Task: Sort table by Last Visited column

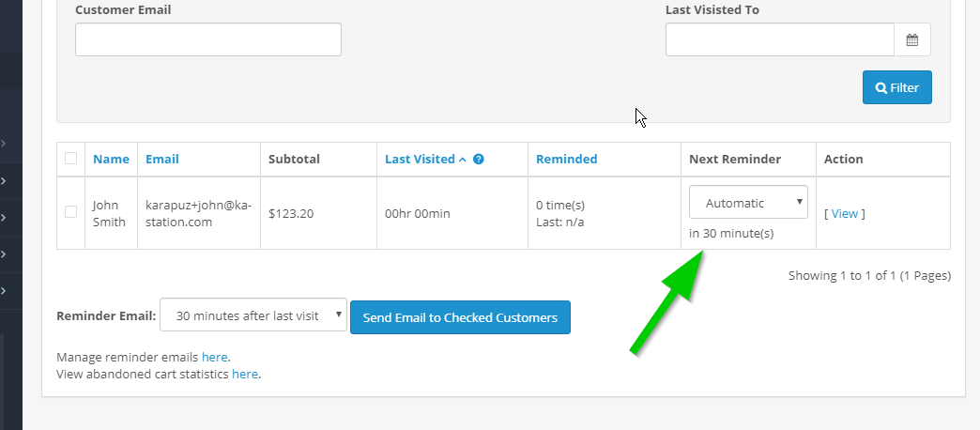Action: click(x=420, y=160)
